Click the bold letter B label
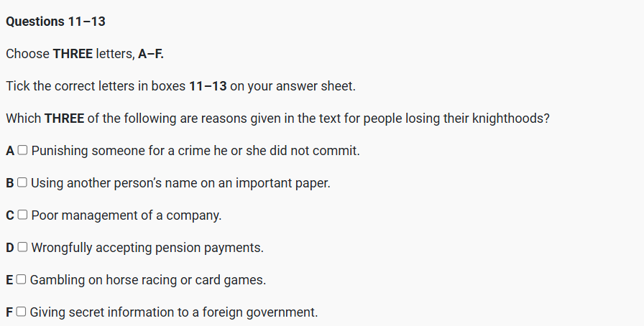The image size is (644, 326). 10,183
